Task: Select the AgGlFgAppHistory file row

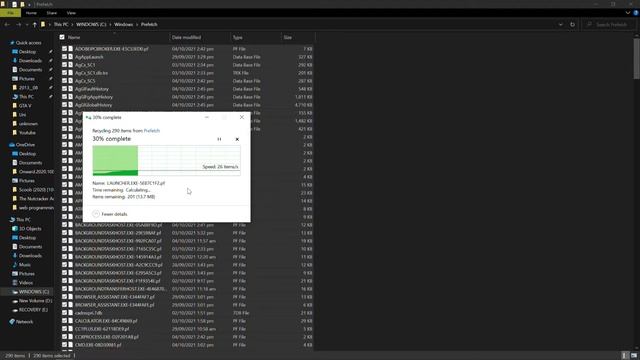Action: [x=187, y=97]
